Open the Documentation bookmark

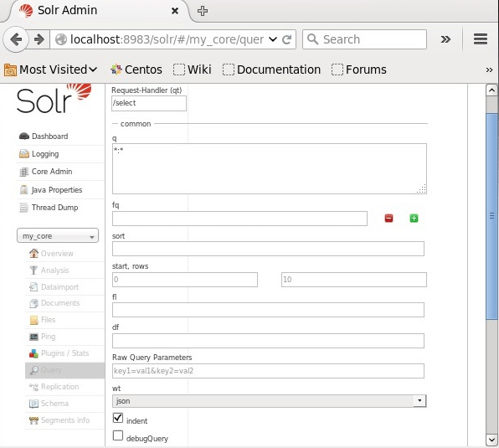[x=271, y=70]
